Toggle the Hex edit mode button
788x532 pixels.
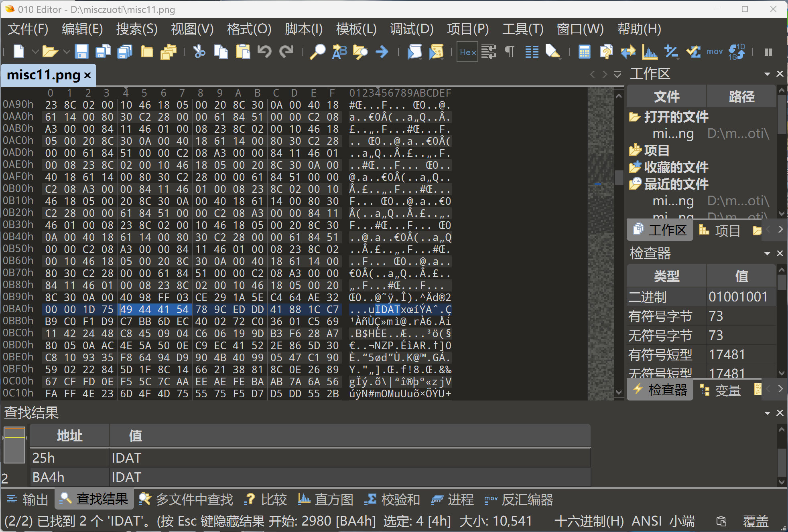[467, 52]
